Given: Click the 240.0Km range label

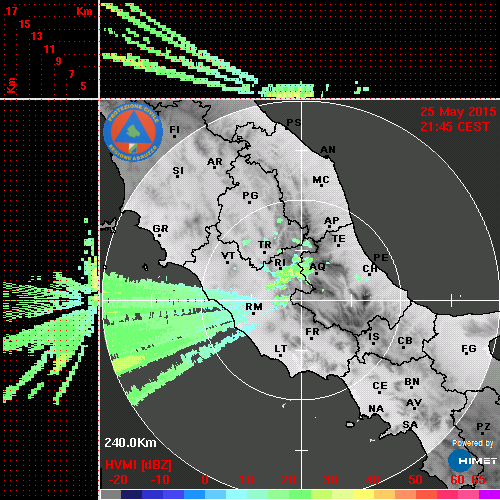Looking at the screenshot, I should click(x=130, y=443).
